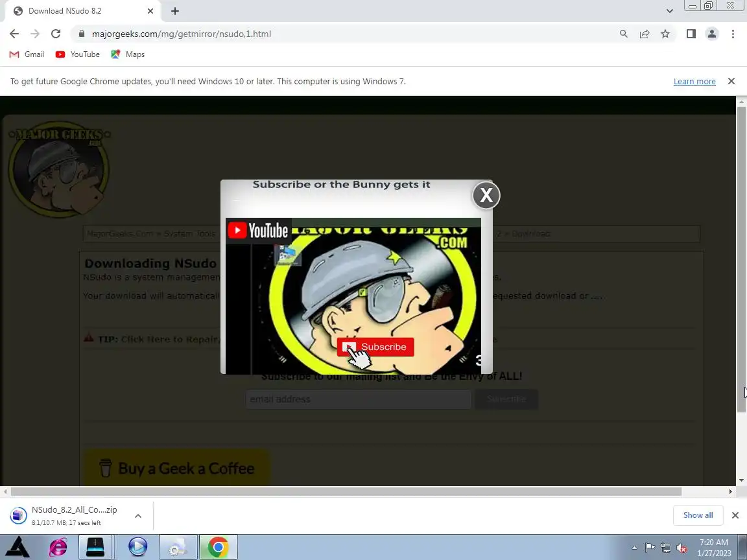Click the address bar URL

click(x=181, y=34)
